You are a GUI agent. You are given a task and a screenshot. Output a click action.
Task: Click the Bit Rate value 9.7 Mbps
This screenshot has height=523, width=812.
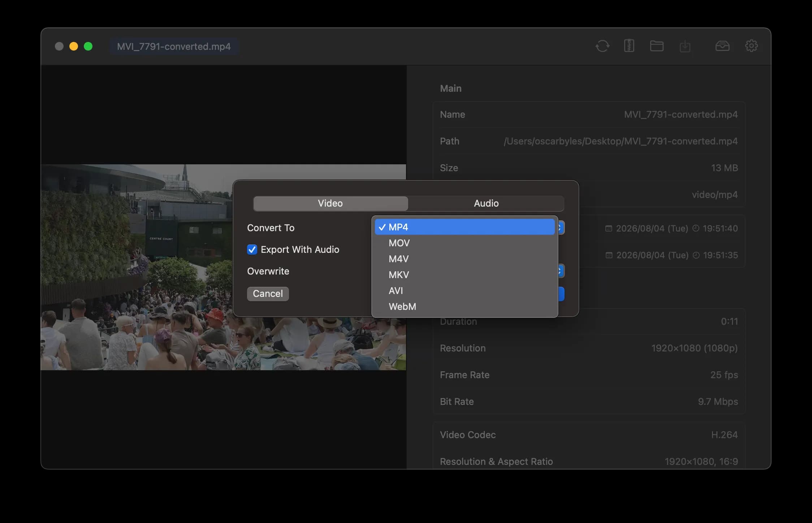click(718, 402)
